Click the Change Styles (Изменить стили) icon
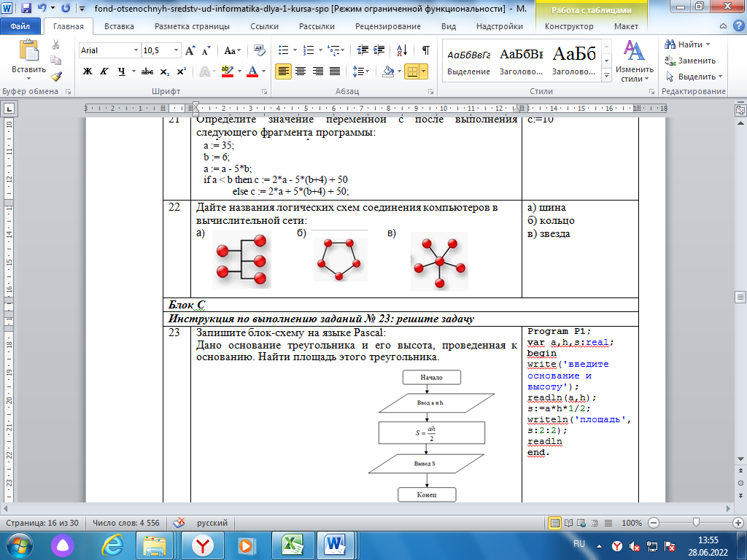The height and width of the screenshot is (560, 747). [x=634, y=50]
